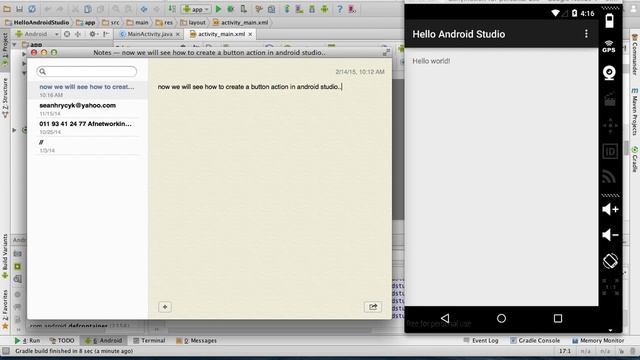Select the seanhrycyk@yahoo.com note
This screenshot has height=360, width=640.
click(x=87, y=109)
